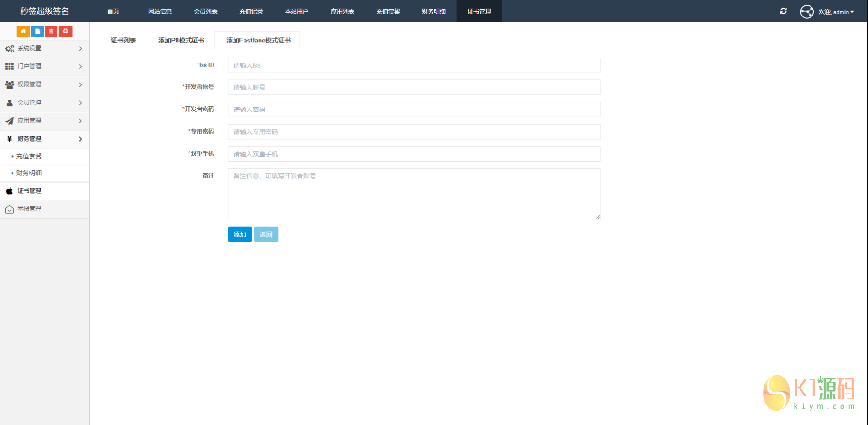Image resolution: width=868 pixels, height=425 pixels.
Task: Open 充值记录 in the top navigation
Action: click(251, 11)
